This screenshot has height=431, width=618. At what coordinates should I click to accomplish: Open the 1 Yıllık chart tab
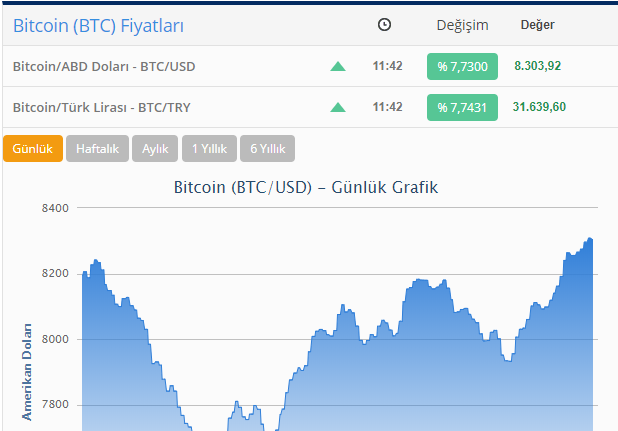point(209,149)
